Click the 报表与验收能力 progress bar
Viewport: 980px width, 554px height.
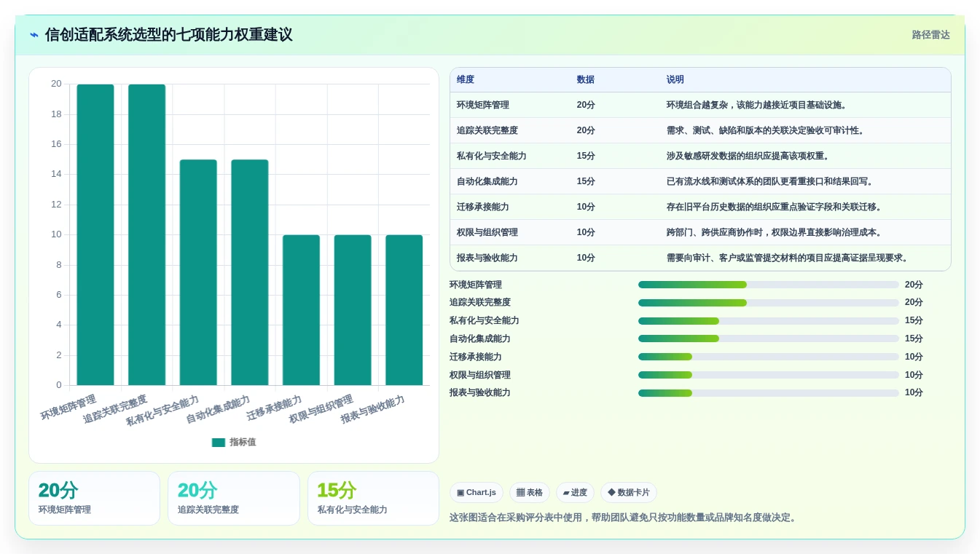pos(769,393)
